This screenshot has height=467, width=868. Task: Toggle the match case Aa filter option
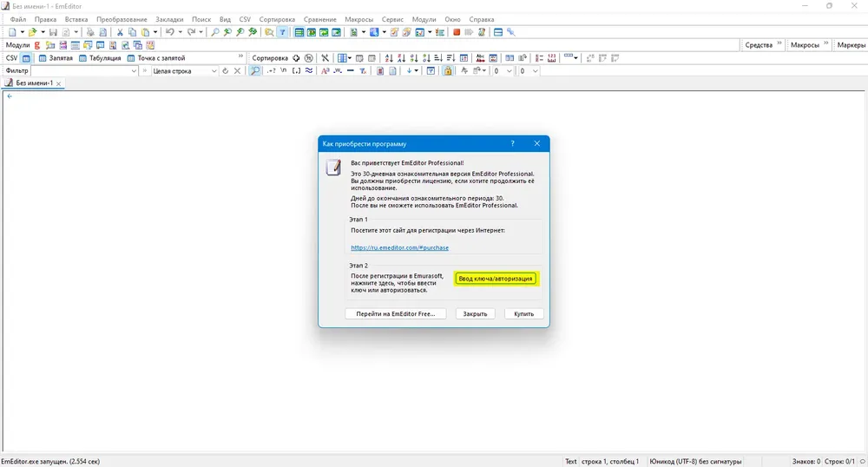pos(325,71)
